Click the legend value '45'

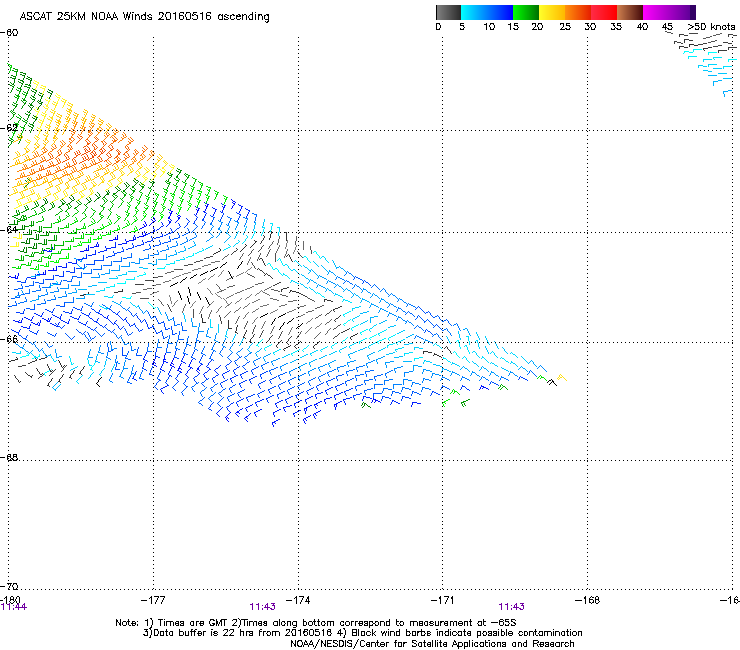pyautogui.click(x=667, y=27)
